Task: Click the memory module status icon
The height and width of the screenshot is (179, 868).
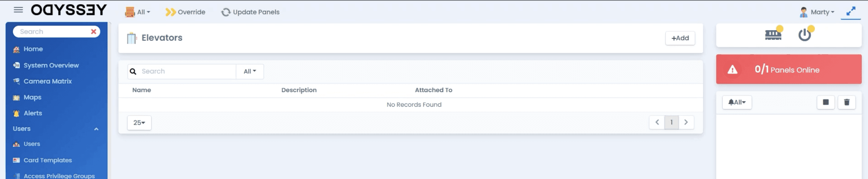Action: click(x=773, y=35)
